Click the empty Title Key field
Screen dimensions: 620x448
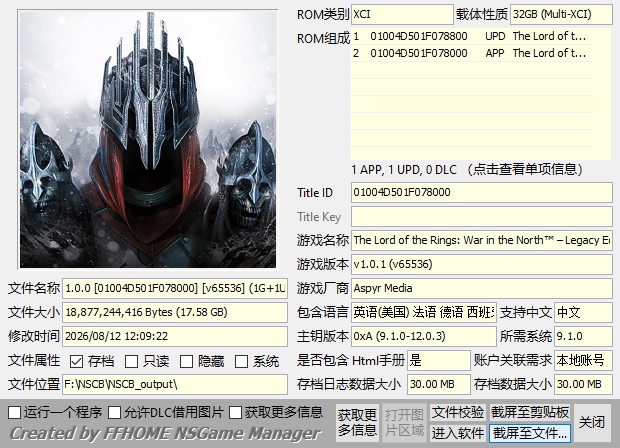coord(482,217)
